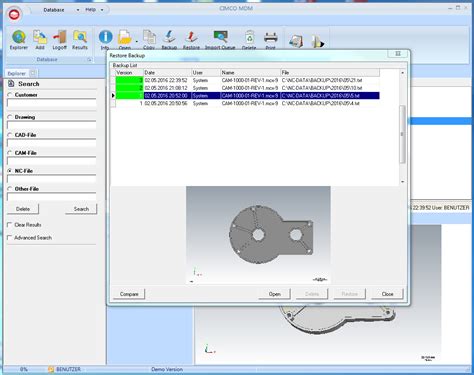Open the Import Queue icon
This screenshot has height=375, width=474.
click(220, 37)
